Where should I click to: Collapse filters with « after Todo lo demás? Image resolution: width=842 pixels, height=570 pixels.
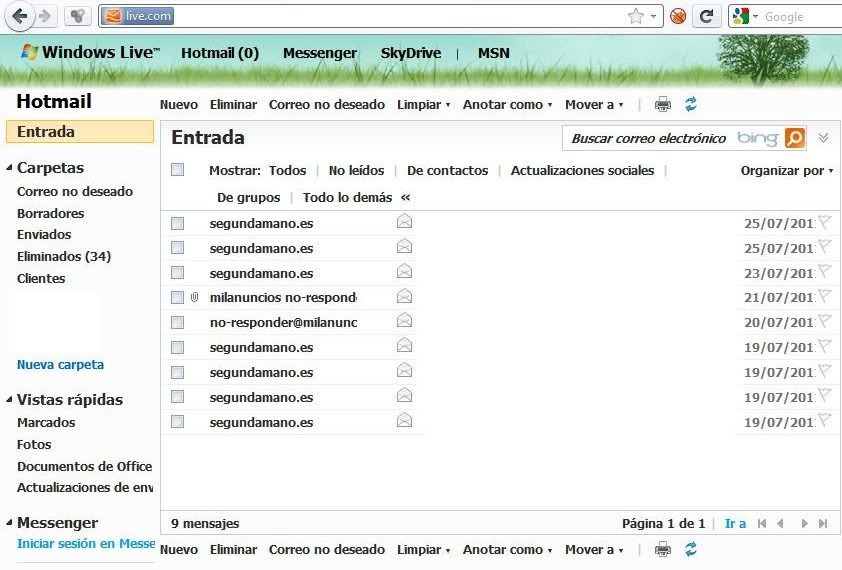point(405,198)
